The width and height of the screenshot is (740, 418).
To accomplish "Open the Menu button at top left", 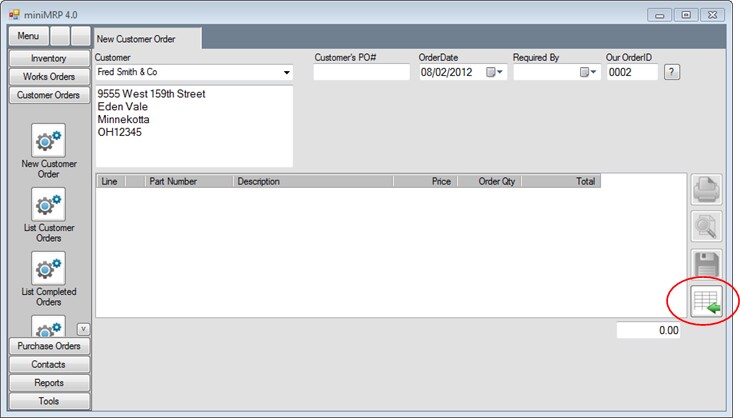I will [x=28, y=36].
